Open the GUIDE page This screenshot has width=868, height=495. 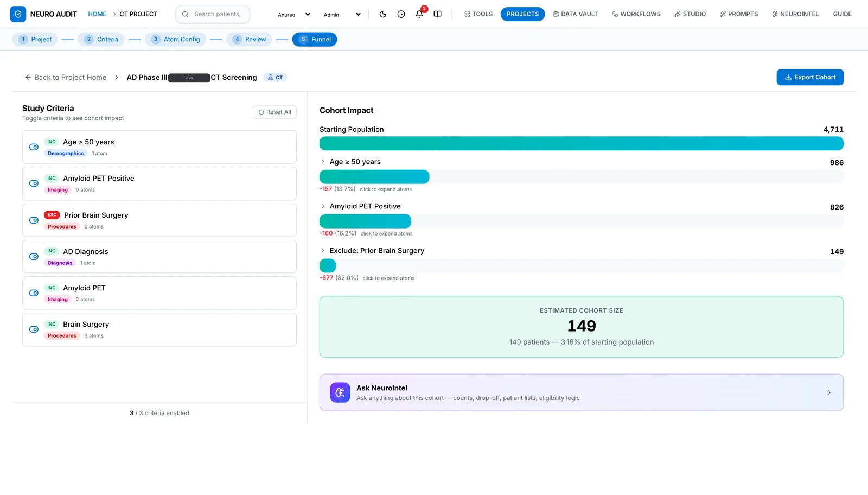coord(842,14)
